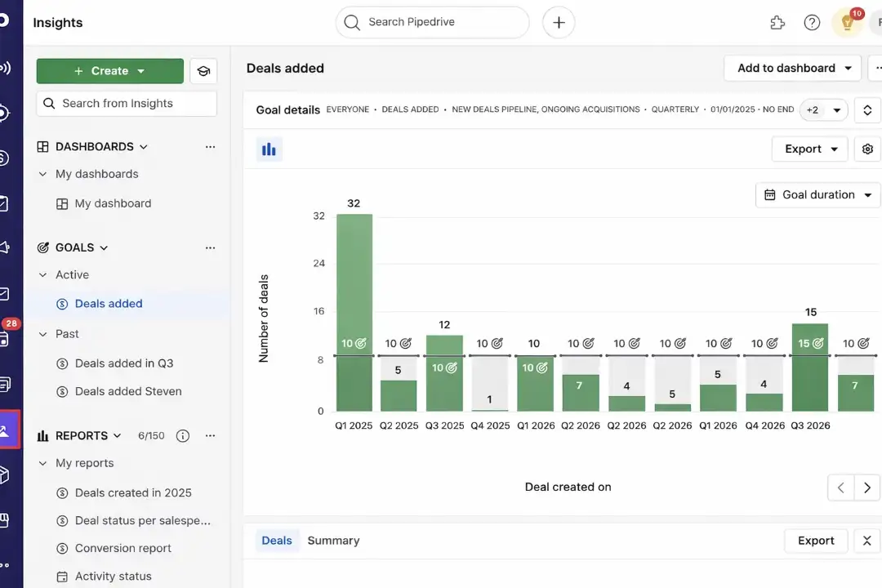Click the green Create button

pyautogui.click(x=109, y=71)
